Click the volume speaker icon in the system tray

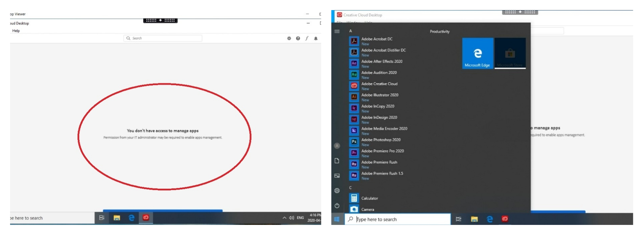291,218
